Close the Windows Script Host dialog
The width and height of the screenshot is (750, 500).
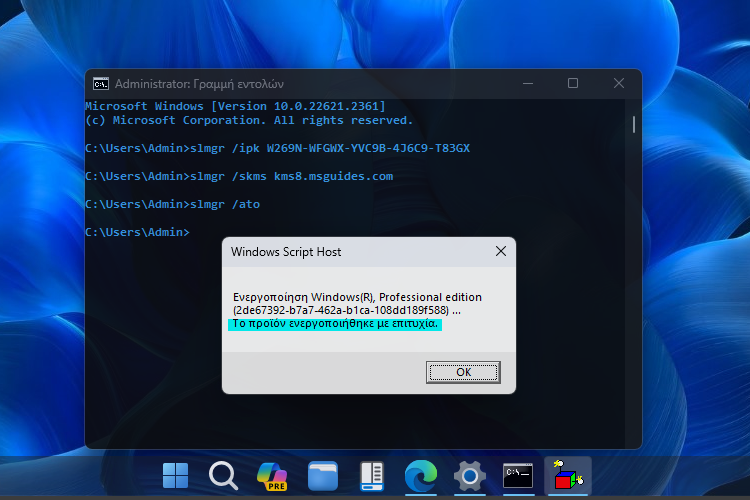(501, 251)
